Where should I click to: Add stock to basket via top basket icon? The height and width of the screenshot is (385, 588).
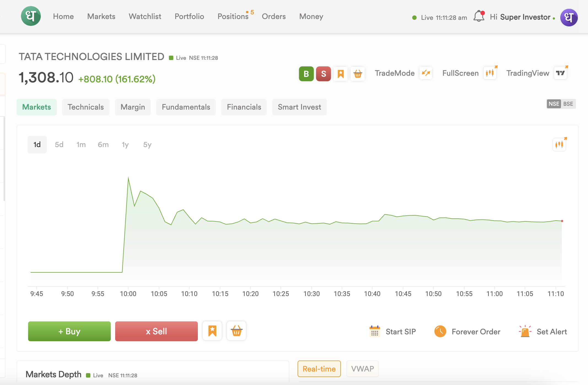click(x=358, y=74)
